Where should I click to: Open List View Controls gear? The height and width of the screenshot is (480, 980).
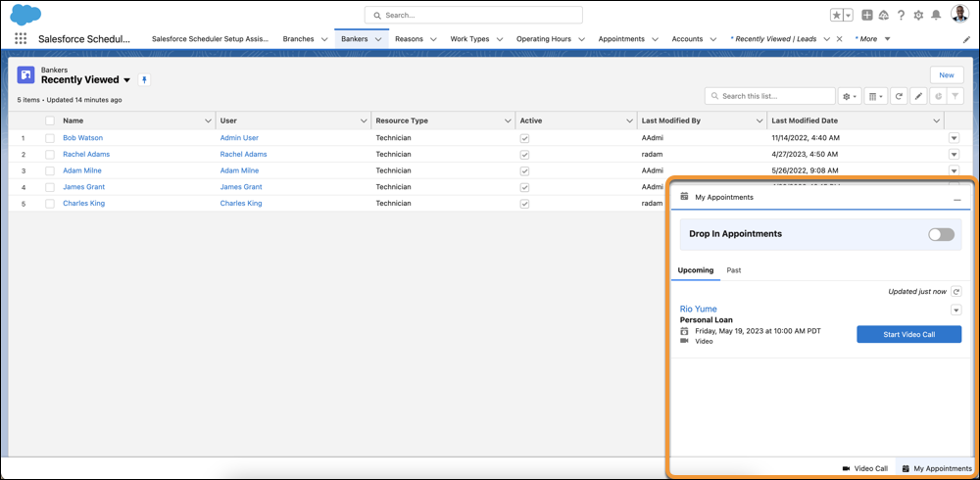(x=850, y=96)
